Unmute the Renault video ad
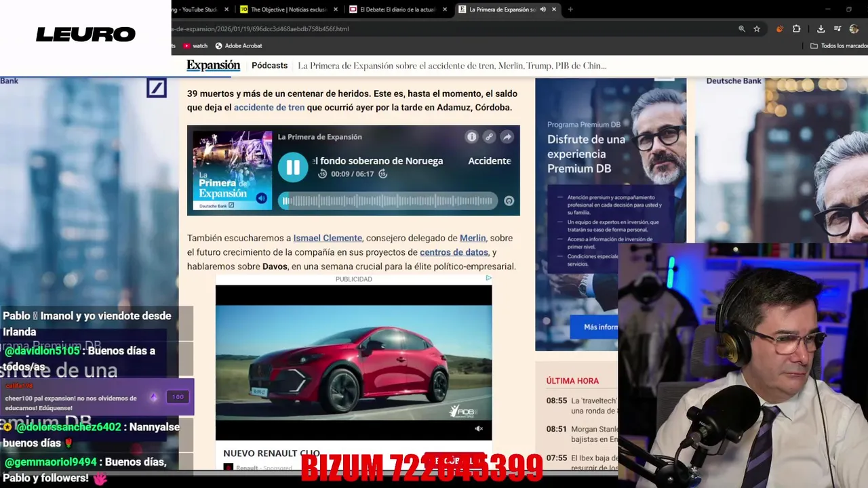This screenshot has width=868, height=488. (x=479, y=428)
